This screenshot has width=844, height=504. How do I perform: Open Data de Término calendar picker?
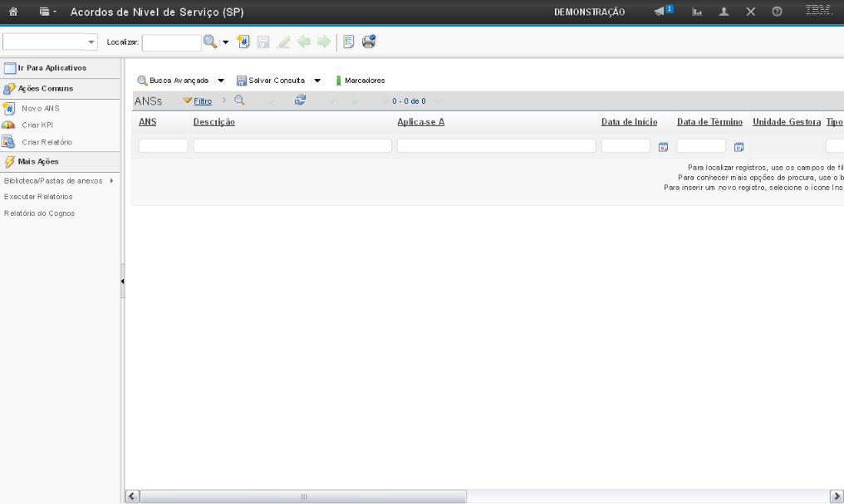(738, 147)
